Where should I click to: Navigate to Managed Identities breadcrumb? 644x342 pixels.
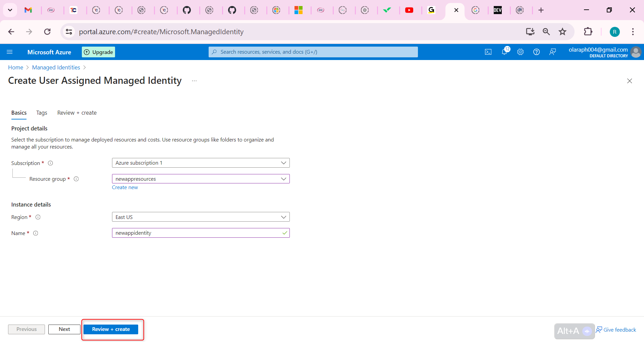[x=56, y=67]
